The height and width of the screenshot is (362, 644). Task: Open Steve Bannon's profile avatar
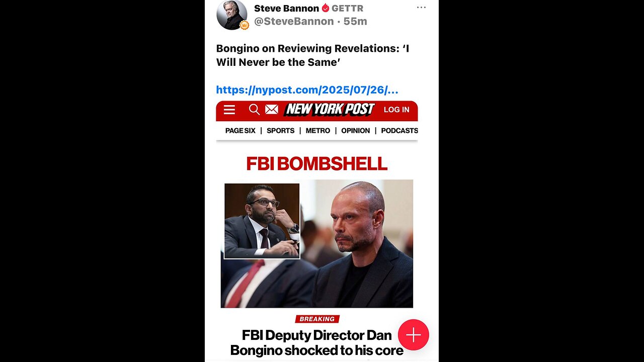[232, 15]
